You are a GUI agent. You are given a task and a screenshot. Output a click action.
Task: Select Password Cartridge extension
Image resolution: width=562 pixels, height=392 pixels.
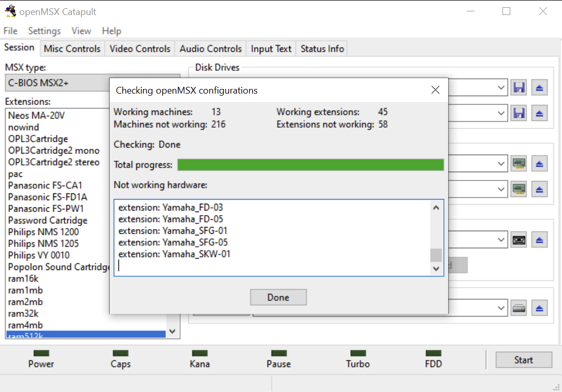pos(48,220)
